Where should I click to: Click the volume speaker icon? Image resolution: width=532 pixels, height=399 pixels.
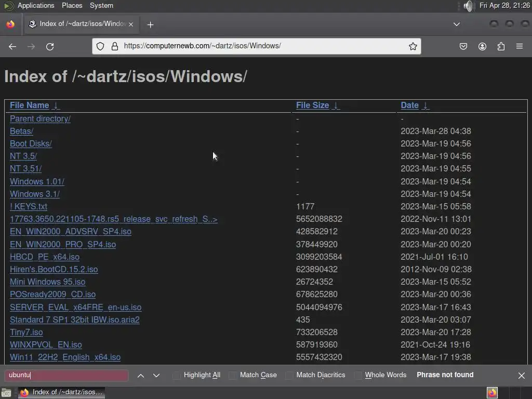(x=468, y=6)
